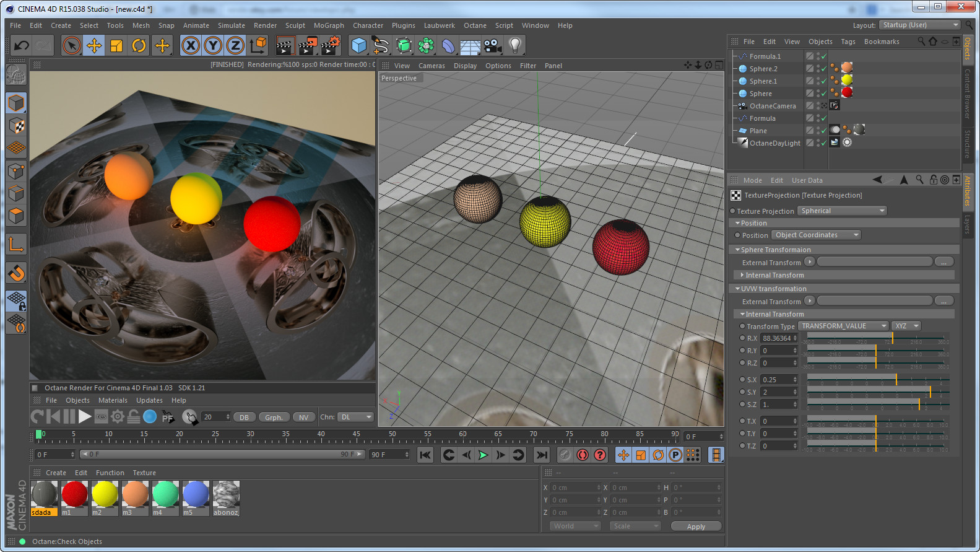980x552 pixels.
Task: Toggle Texture Projection animation dot
Action: click(733, 211)
